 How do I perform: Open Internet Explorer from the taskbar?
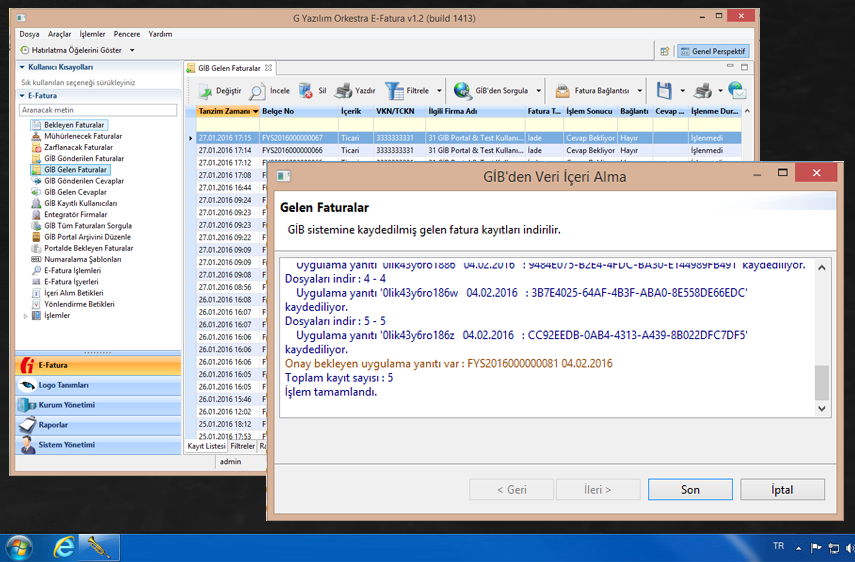pos(63,547)
